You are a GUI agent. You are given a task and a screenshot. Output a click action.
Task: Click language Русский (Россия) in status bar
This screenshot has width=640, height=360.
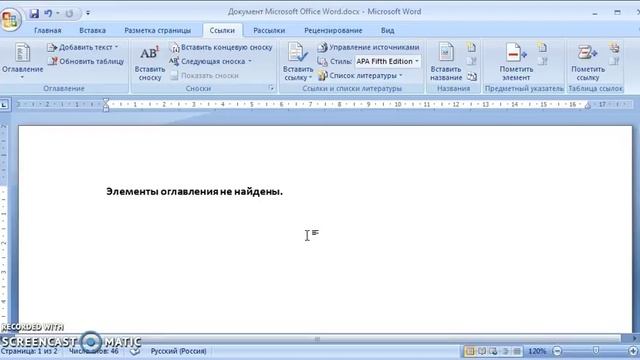pyautogui.click(x=178, y=351)
